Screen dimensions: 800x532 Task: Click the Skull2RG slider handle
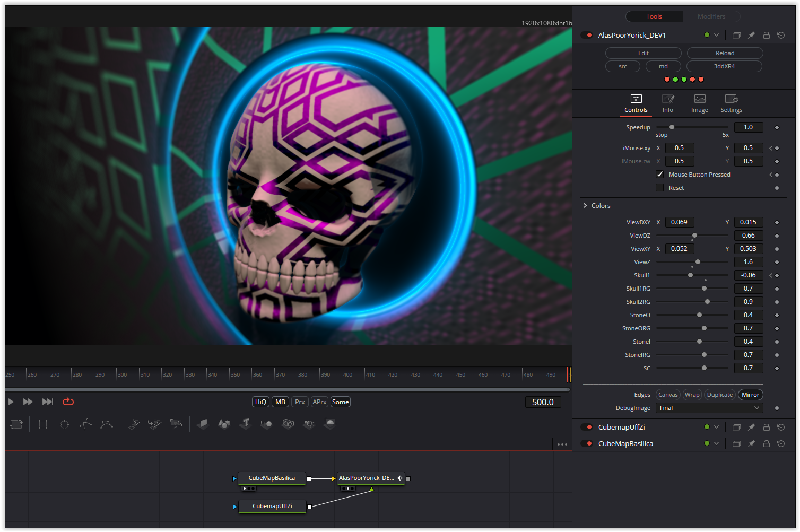point(707,302)
